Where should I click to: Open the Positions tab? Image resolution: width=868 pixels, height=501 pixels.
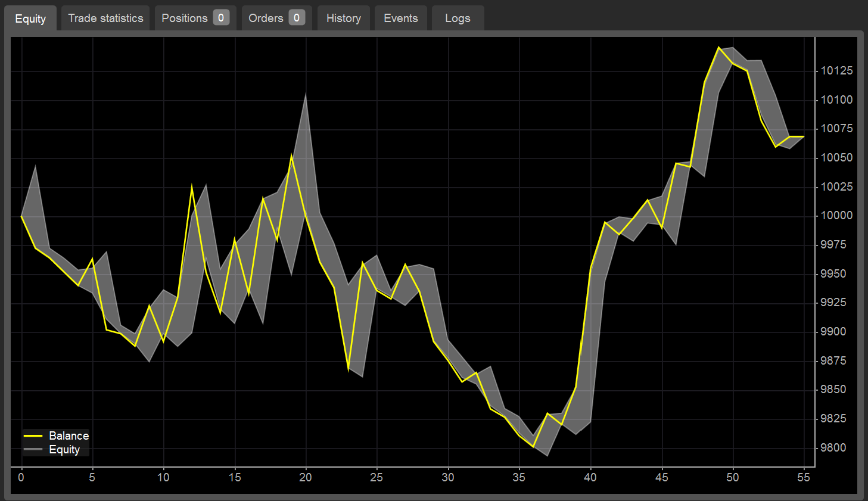point(184,18)
